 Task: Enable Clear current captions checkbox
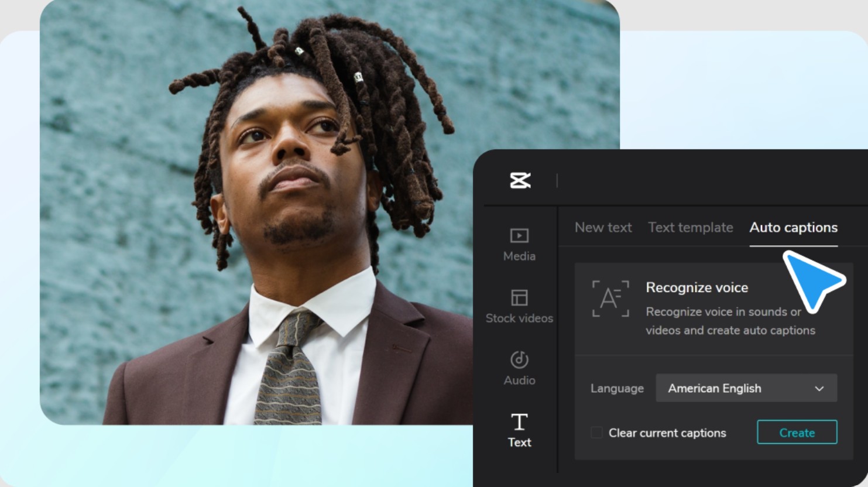pos(596,433)
